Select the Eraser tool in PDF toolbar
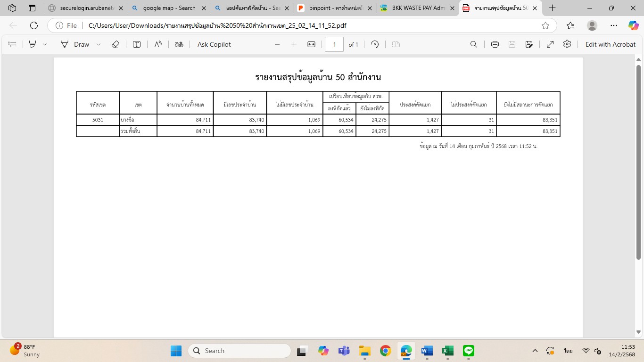The height and width of the screenshot is (362, 644). click(x=116, y=44)
